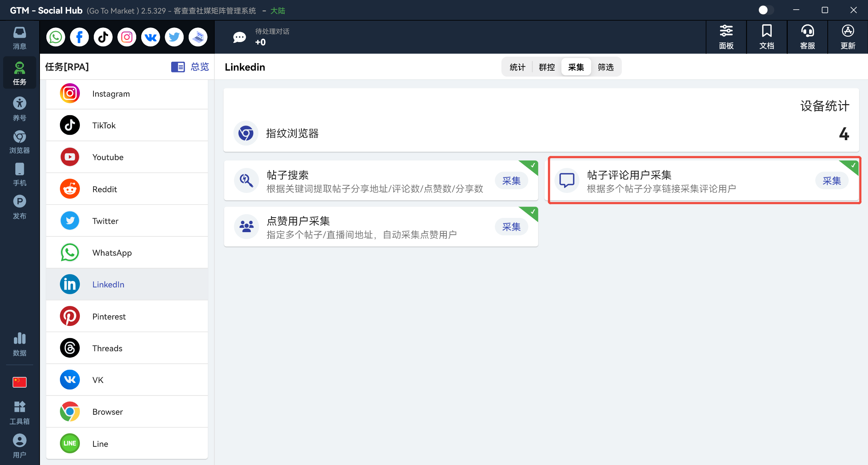Open the 发布 publish sidebar section

20,207
